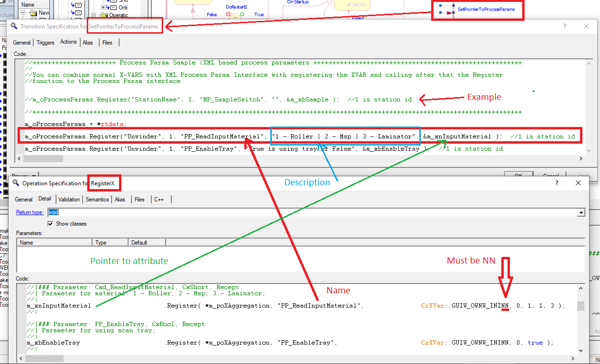This screenshot has height=364, width=600.
Task: Open the Validation tab
Action: 68,200
